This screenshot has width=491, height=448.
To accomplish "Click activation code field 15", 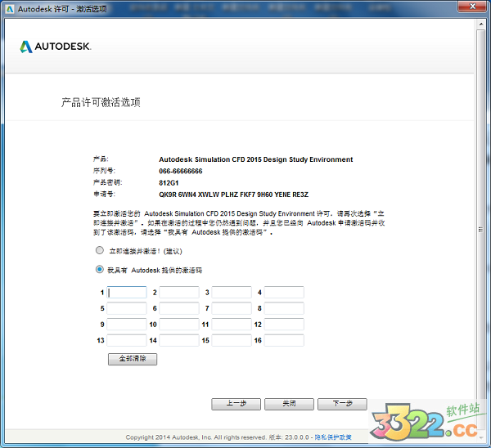I will (x=232, y=340).
